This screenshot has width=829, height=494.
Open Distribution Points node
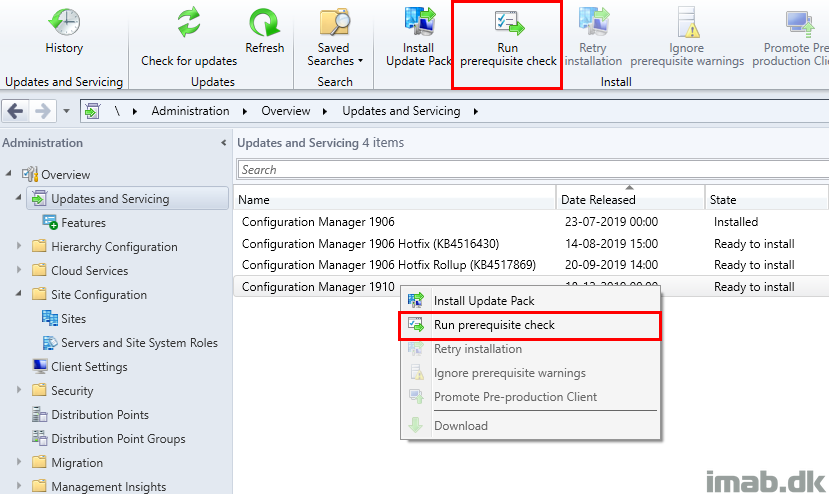[99, 415]
